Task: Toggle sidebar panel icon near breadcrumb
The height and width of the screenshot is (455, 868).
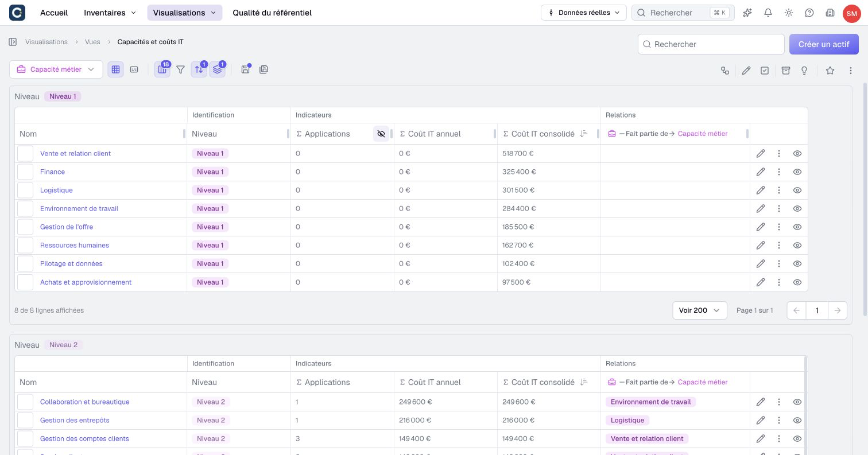Action: pyautogui.click(x=13, y=42)
